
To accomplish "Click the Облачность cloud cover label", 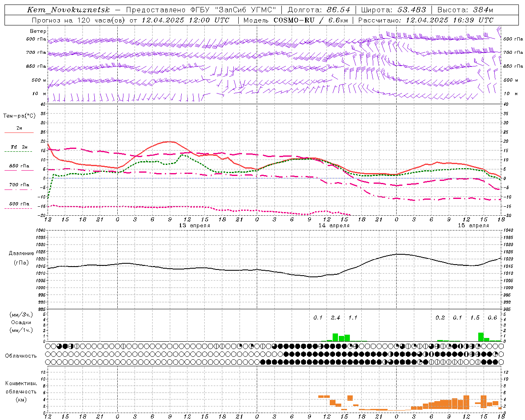I will pos(21,356).
